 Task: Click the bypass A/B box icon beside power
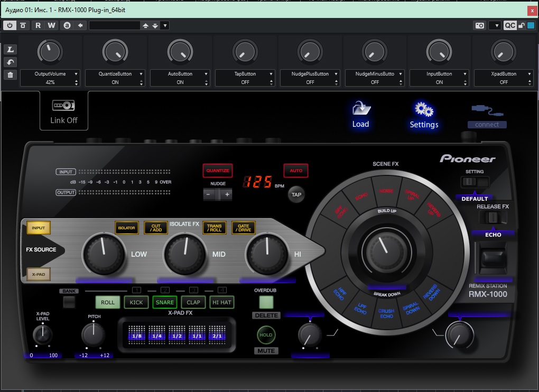[23, 25]
